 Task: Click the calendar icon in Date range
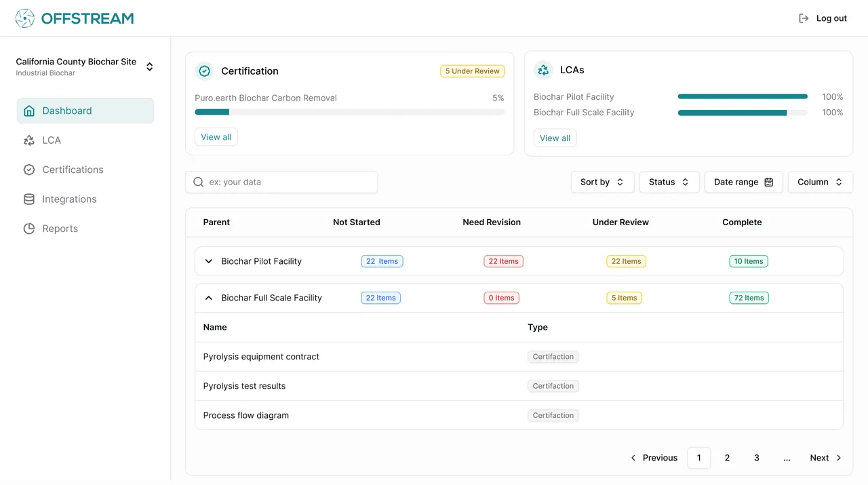[769, 182]
